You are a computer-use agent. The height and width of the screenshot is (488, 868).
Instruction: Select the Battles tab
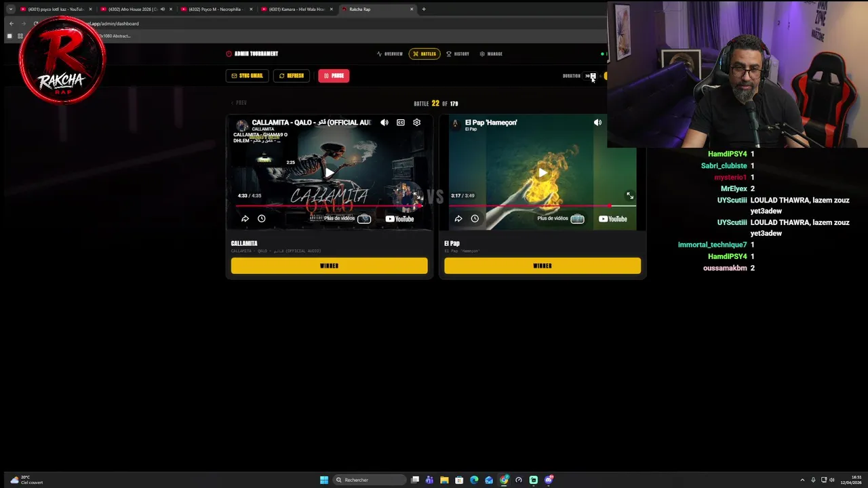click(425, 54)
